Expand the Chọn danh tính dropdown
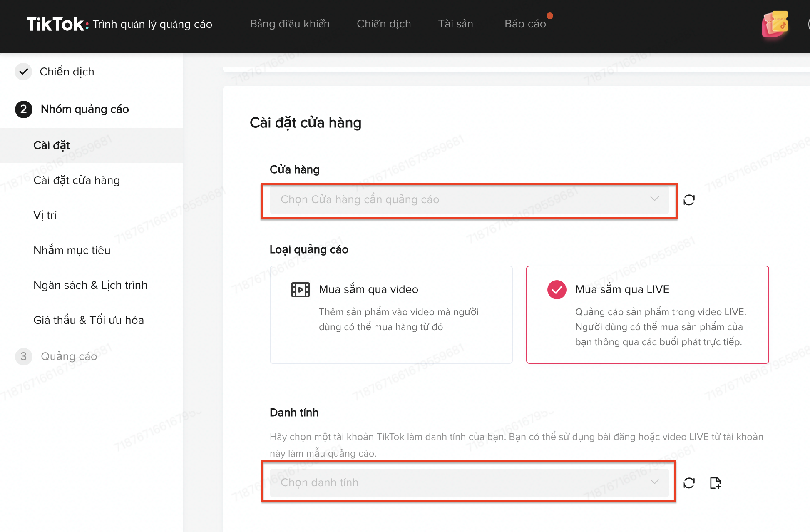This screenshot has height=532, width=810. (x=458, y=483)
